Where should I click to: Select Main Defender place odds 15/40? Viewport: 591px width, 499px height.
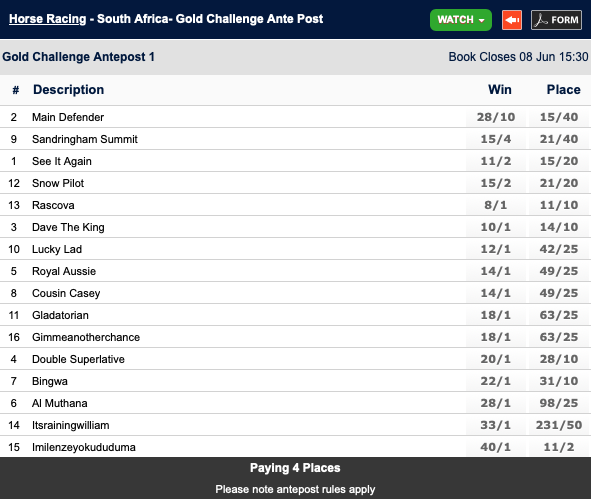pos(559,117)
